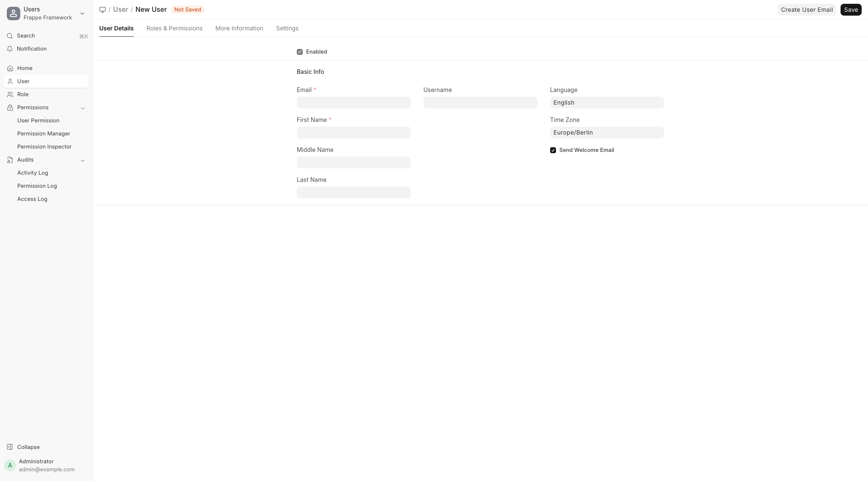Switch to the Settings tab
The height and width of the screenshot is (481, 868).
pos(287,28)
